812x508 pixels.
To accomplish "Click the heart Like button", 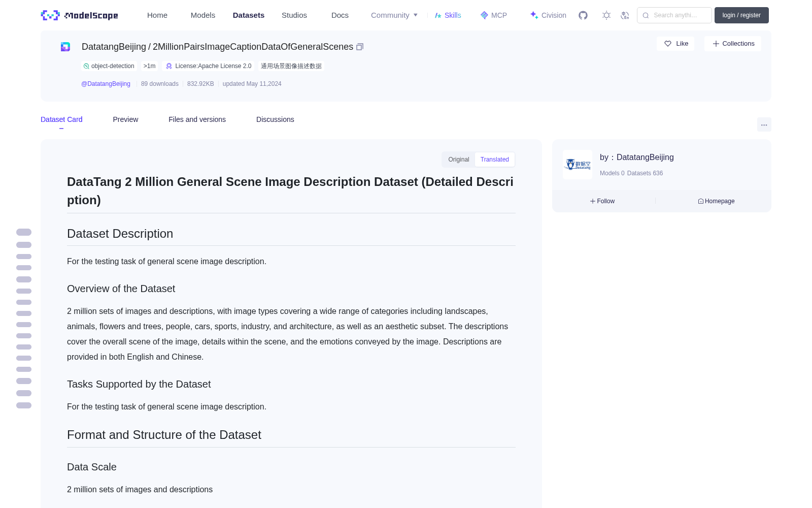I will 675,44.
